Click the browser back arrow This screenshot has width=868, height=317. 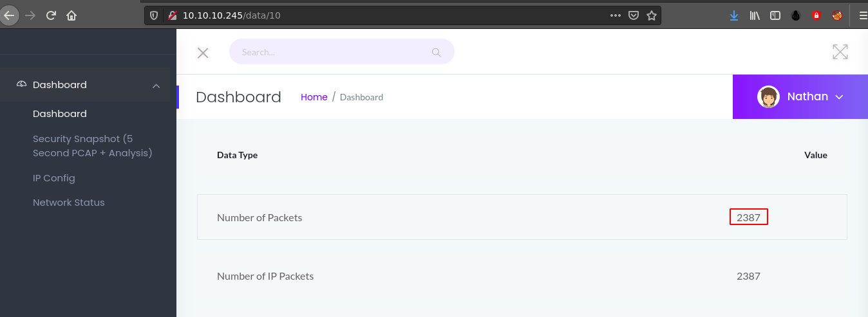coord(9,15)
